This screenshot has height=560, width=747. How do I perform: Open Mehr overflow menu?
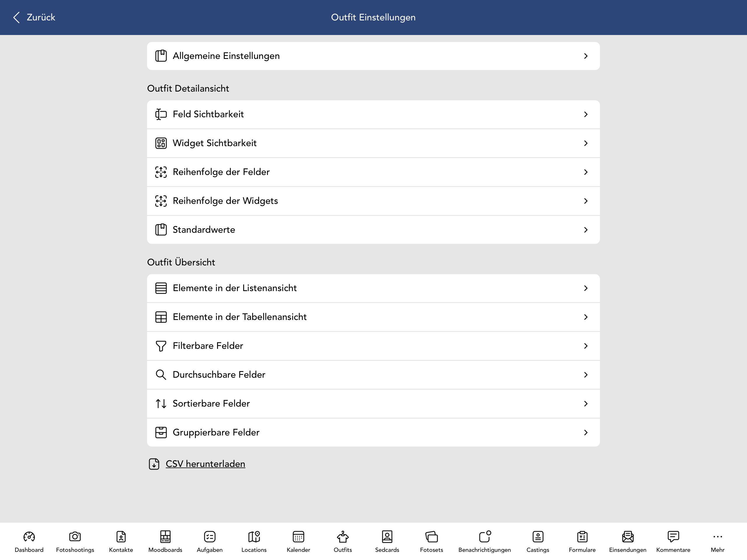coord(717,541)
